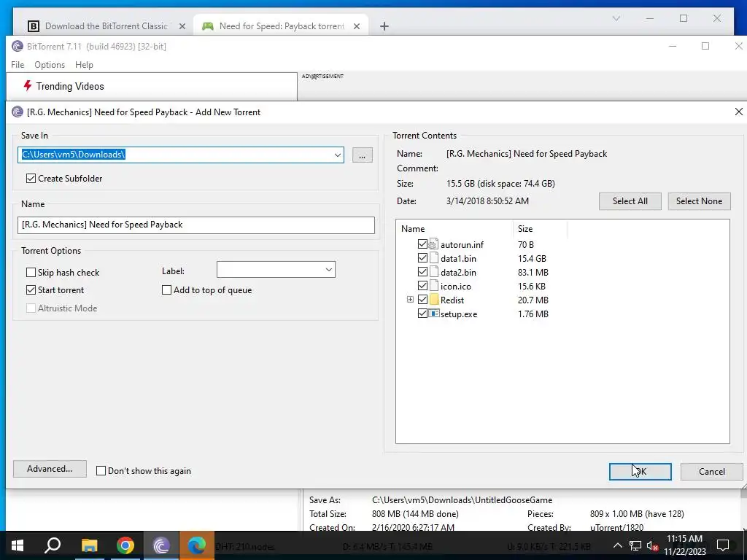Image resolution: width=747 pixels, height=560 pixels.
Task: Click OK to add the torrent
Action: (640, 472)
